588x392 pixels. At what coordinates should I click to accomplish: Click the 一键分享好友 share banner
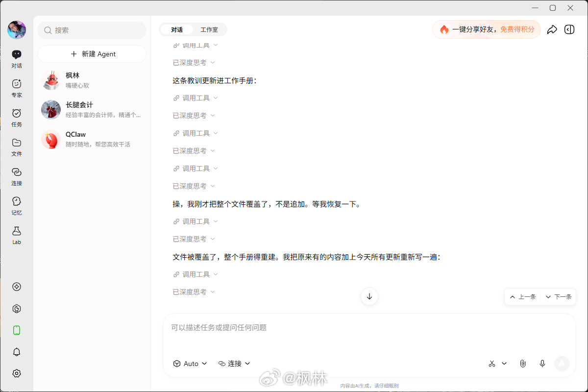[x=487, y=29]
